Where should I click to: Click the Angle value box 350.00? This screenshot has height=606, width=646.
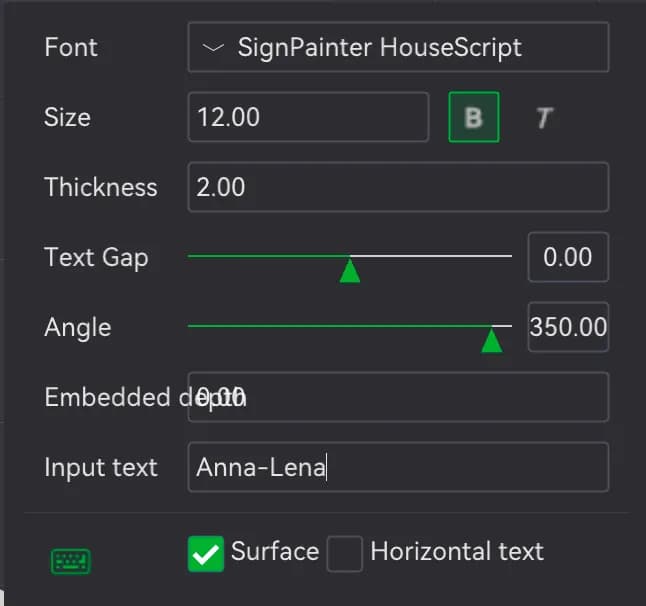pos(568,327)
